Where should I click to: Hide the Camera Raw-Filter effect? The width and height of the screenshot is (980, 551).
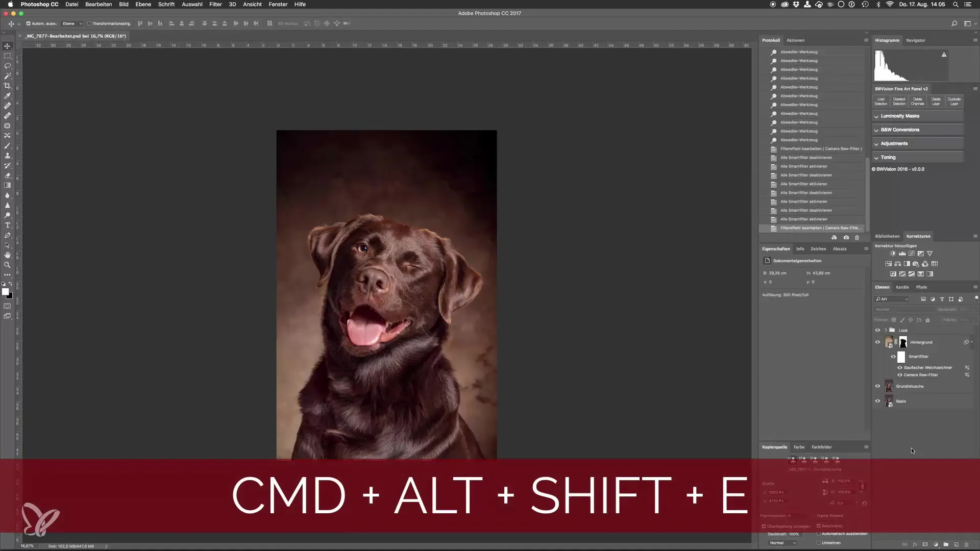coord(900,375)
